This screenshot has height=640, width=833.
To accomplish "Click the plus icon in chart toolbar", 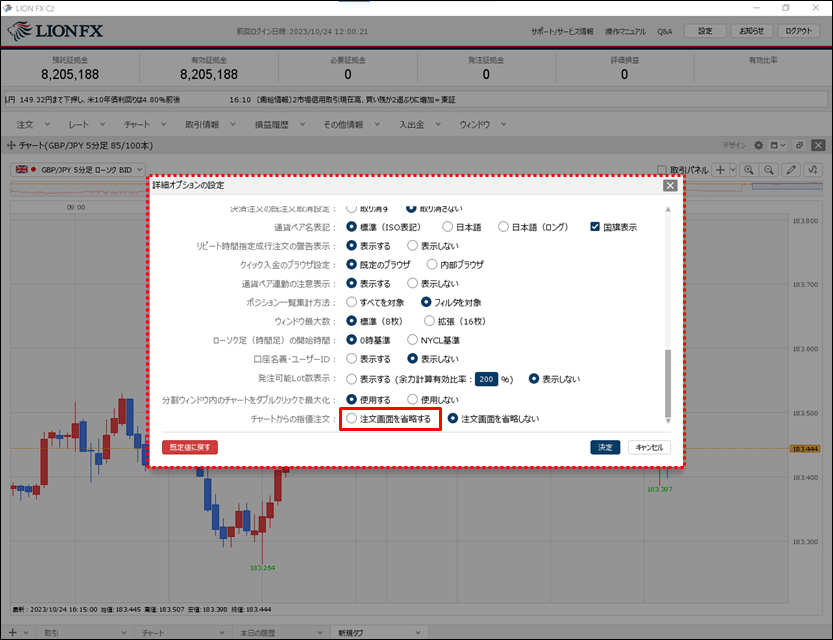I will 720,170.
